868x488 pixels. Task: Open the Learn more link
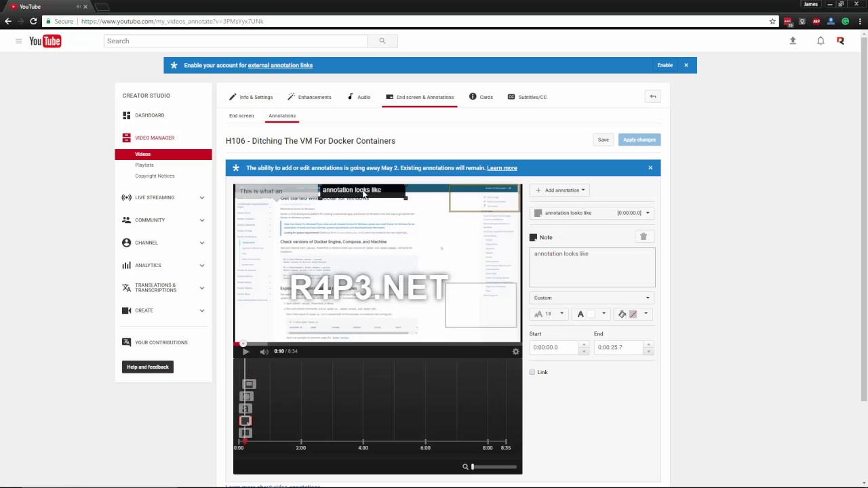coord(502,168)
